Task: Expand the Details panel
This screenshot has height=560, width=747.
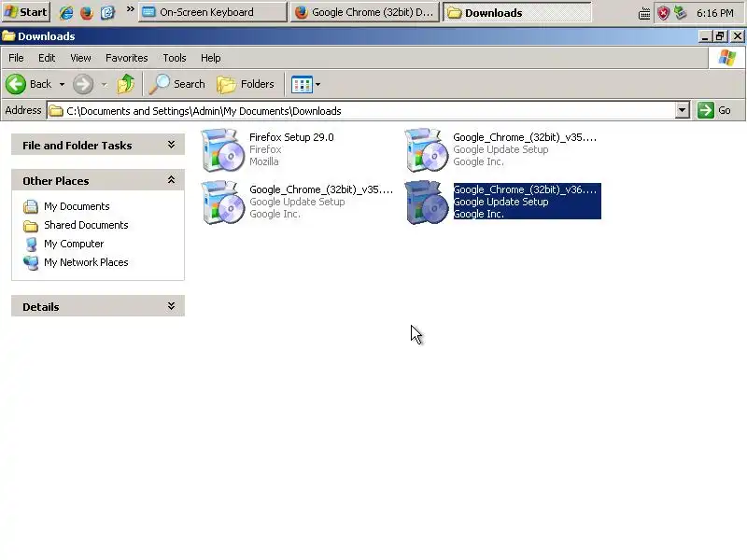Action: pos(171,306)
